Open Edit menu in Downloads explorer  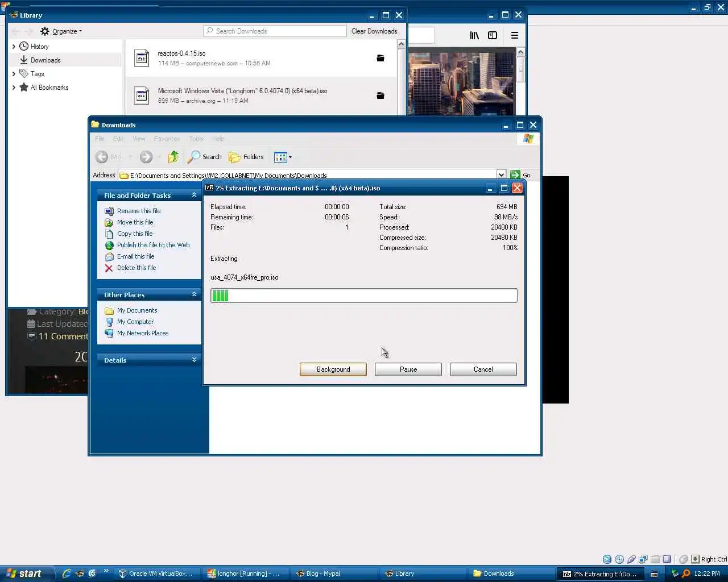118,139
